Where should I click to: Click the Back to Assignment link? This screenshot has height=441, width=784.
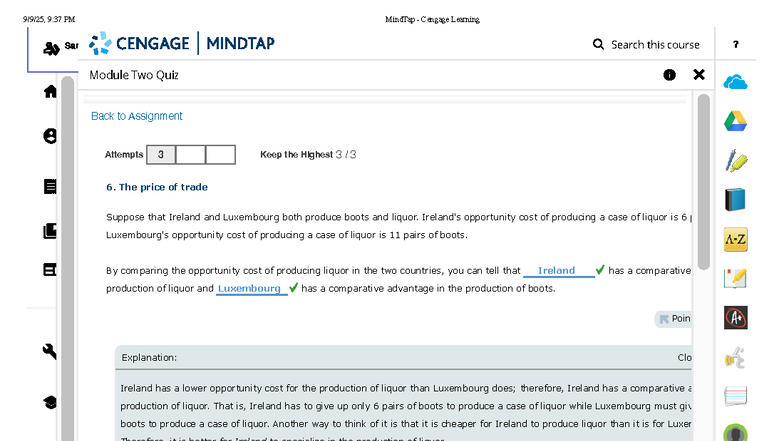pos(137,116)
